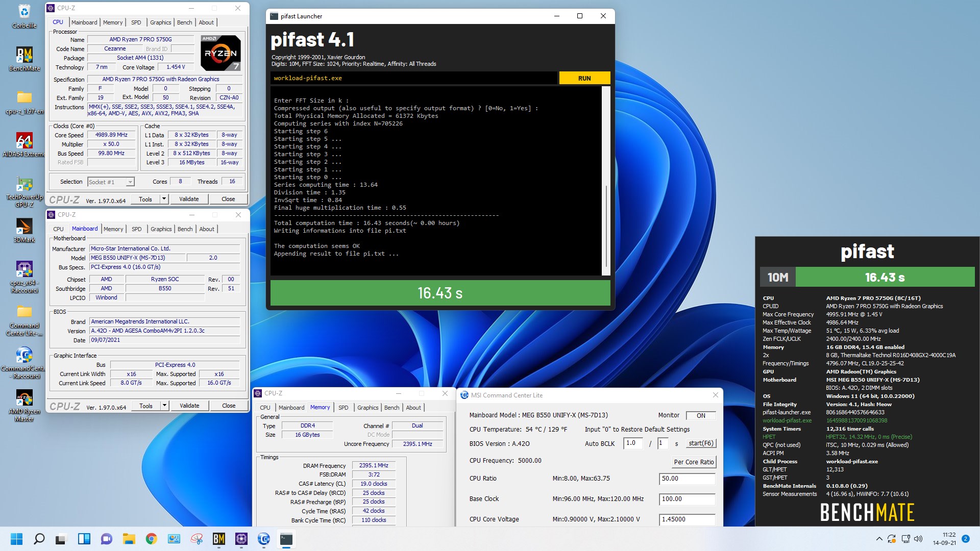
Task: Click the green 16.43 s result bar in launcher
Action: pos(440,293)
